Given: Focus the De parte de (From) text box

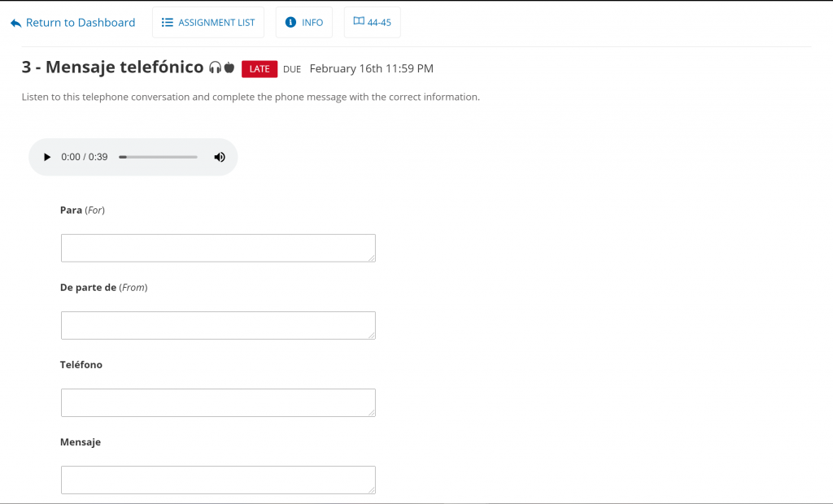Looking at the screenshot, I should pos(218,325).
